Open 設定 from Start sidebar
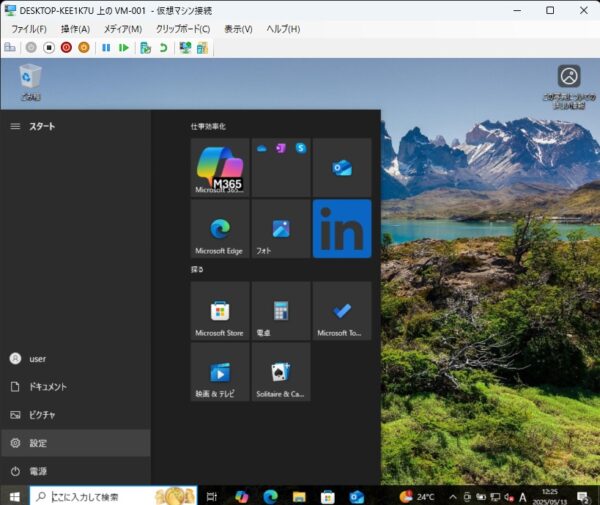 (x=76, y=443)
